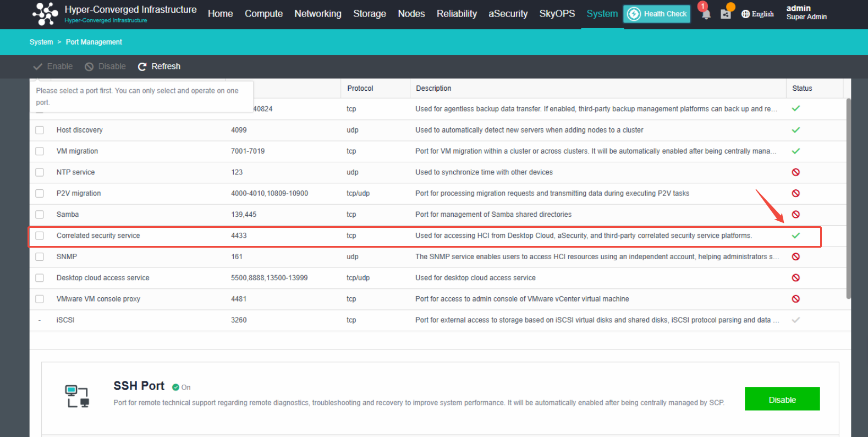Screen dimensions: 868x437
Task: Click the SSH Port computer terminal icon
Action: 77,396
